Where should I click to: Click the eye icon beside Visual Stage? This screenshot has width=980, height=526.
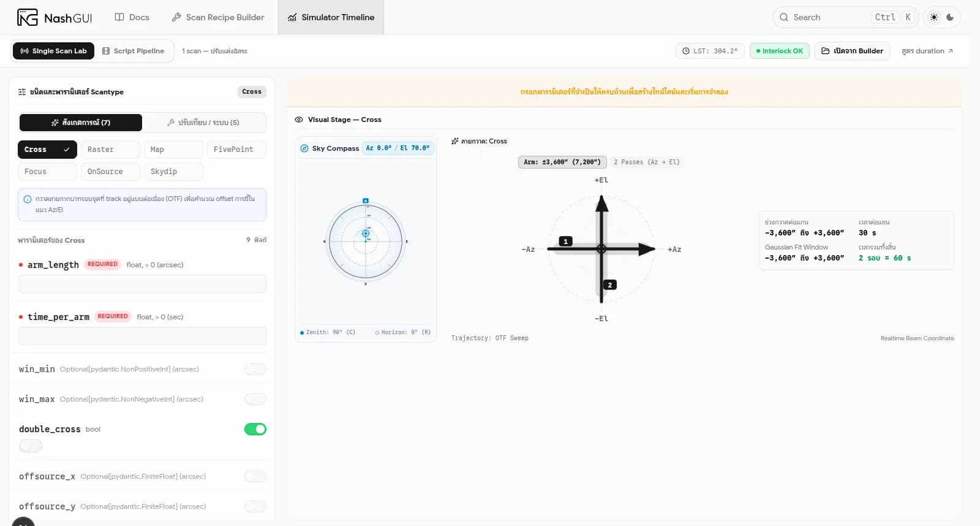tap(299, 120)
